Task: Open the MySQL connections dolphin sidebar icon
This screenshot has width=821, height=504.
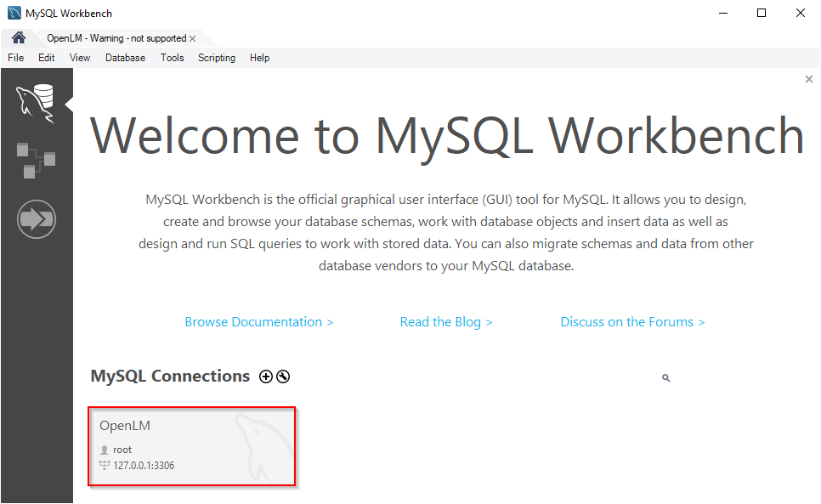Action: pyautogui.click(x=36, y=103)
